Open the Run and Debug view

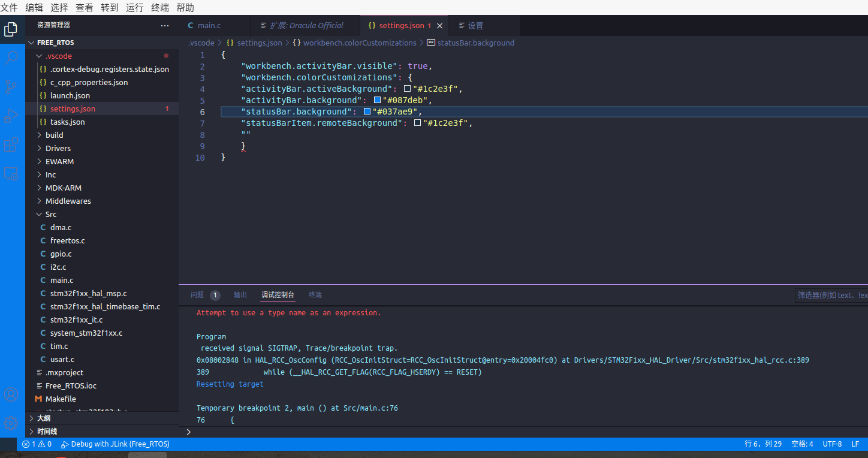tap(11, 116)
